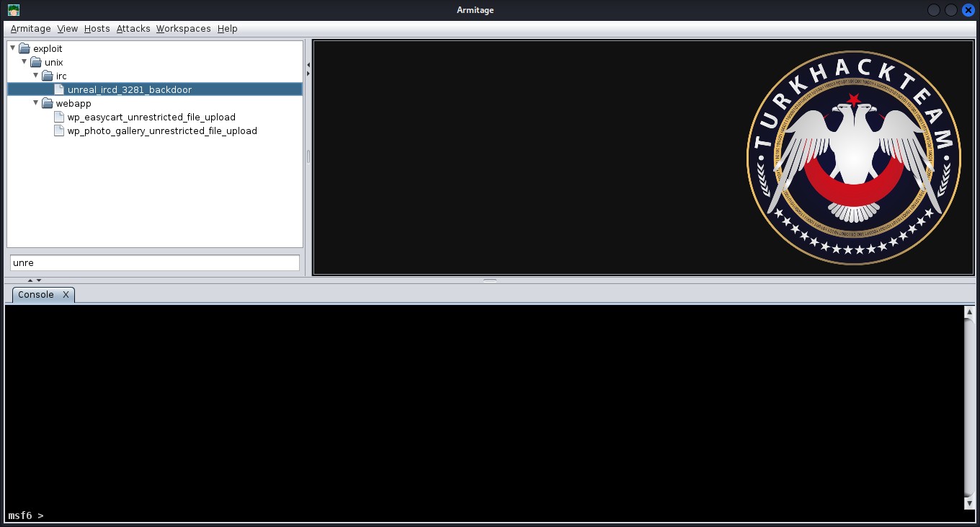Click the down arrow on horizontal divider
The image size is (980, 527).
click(39, 280)
